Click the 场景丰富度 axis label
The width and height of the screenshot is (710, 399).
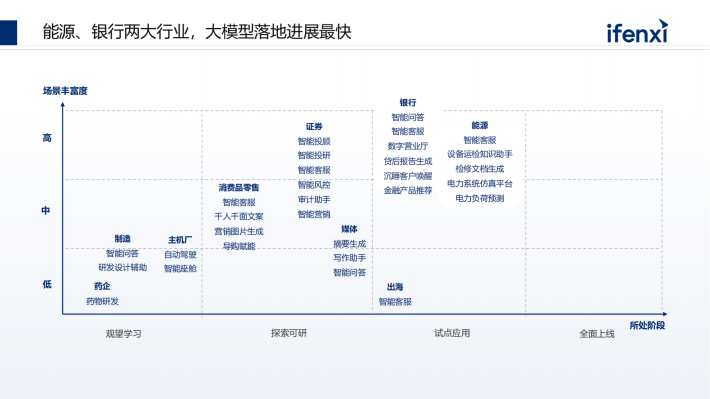[x=65, y=91]
